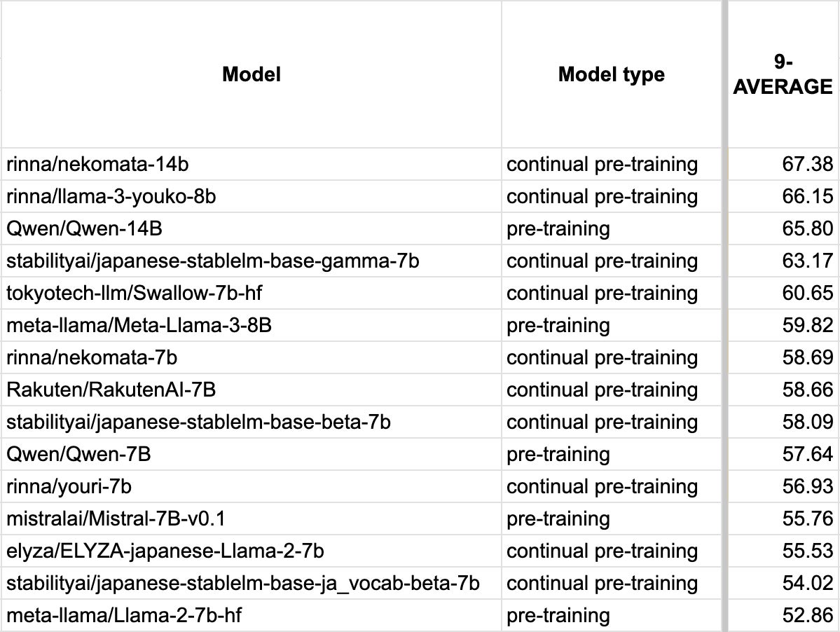This screenshot has width=840, height=632.
Task: Select the Rakuten/RakutenAI-7B cell
Action: point(116,390)
